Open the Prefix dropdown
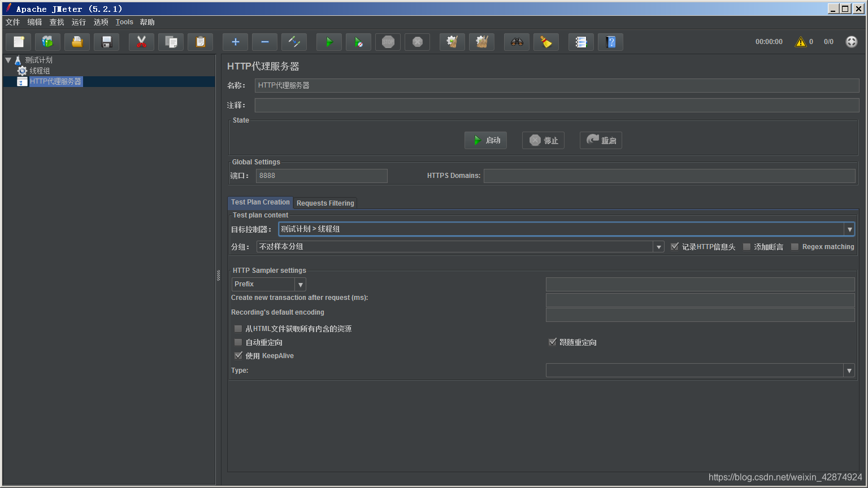The width and height of the screenshot is (868, 488). tap(300, 284)
